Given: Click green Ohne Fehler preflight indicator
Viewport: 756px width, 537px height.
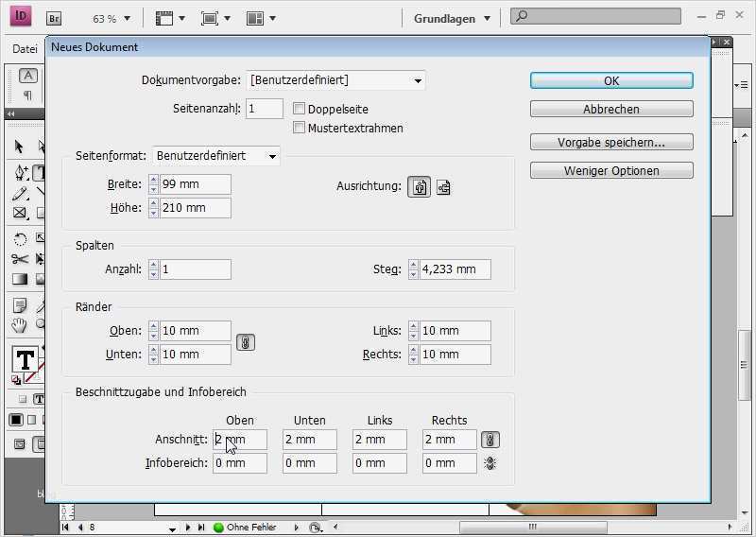Looking at the screenshot, I should (x=218, y=528).
